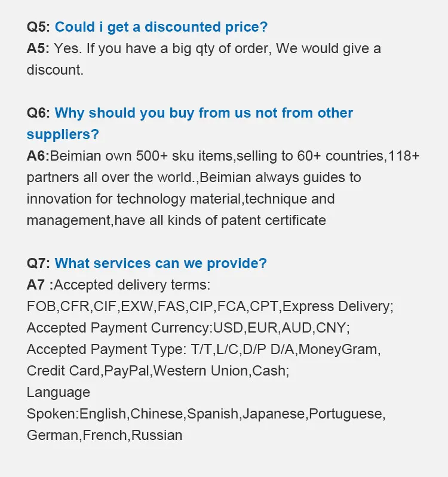Click the '118+' partners figure
Screen dimensions: 448x477
coord(404,156)
